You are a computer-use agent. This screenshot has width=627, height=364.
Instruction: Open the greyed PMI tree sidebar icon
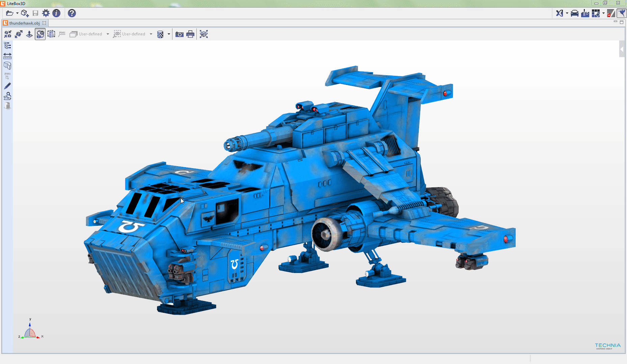(7, 76)
